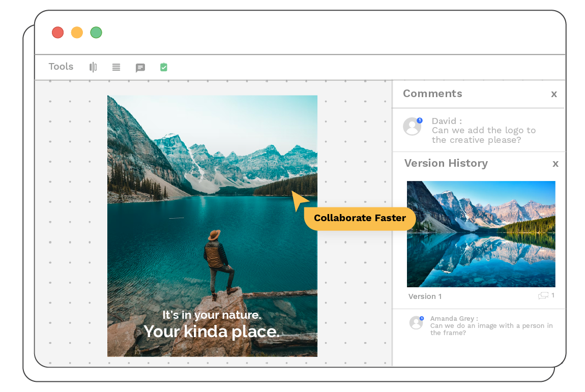Click the orange cursor arrow on the canvas
This screenshot has height=392, width=585.
click(298, 201)
